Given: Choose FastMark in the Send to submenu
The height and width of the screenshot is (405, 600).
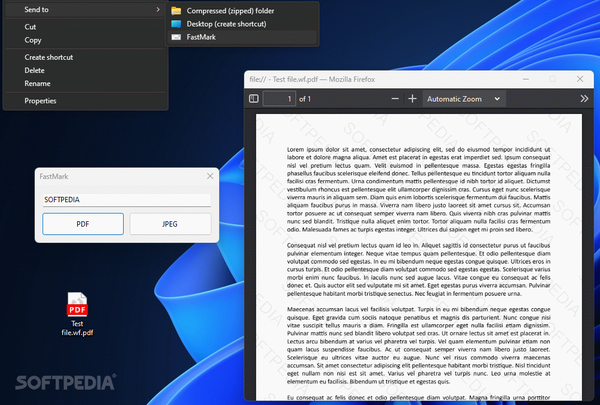Looking at the screenshot, I should coord(242,37).
